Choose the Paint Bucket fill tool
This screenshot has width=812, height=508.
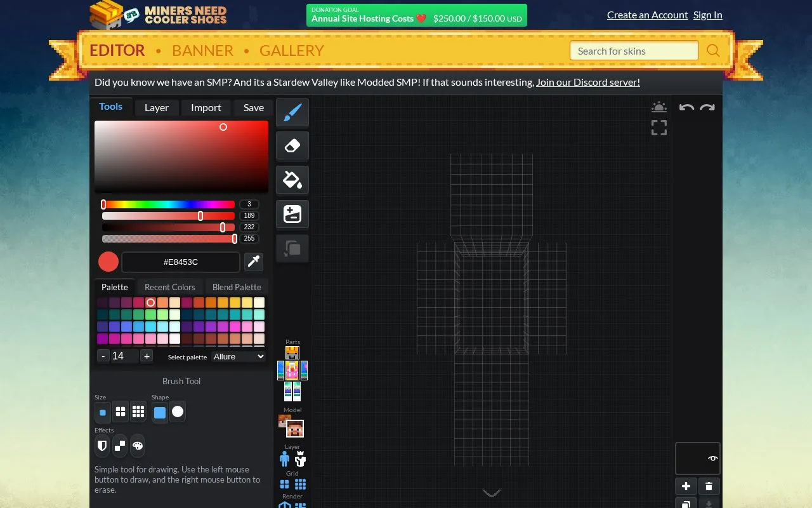(292, 180)
